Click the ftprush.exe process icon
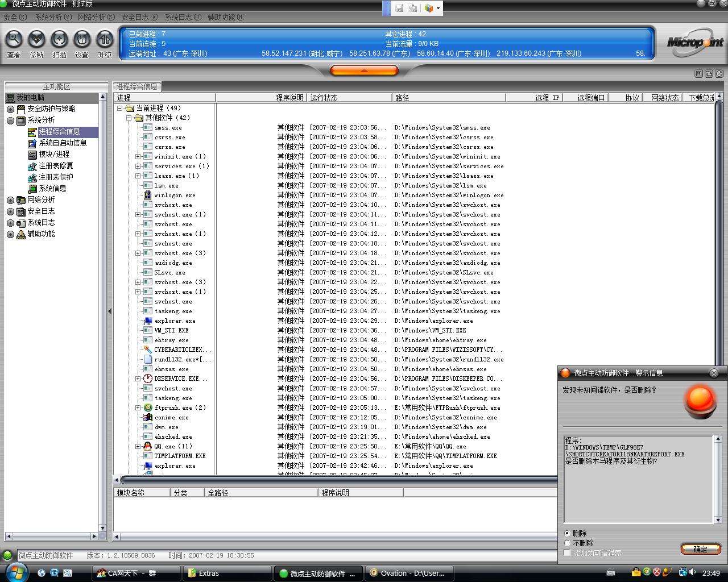Viewport: 728px width, 582px height. tap(148, 408)
